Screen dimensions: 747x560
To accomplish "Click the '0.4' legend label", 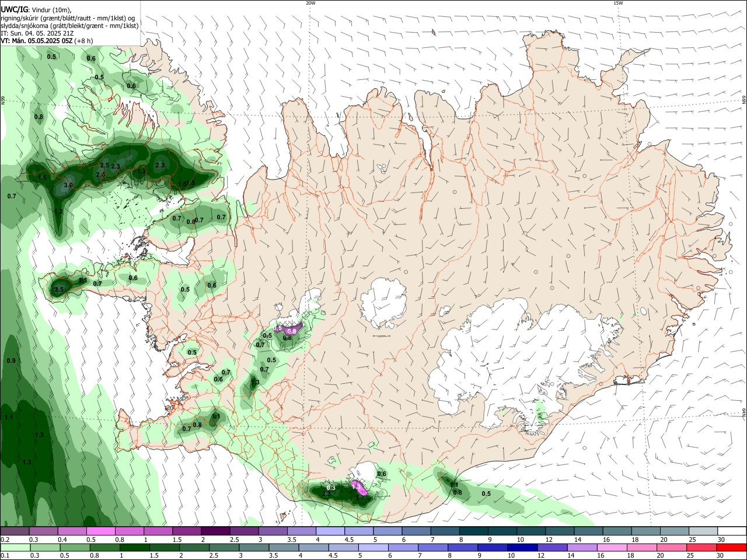I will (62, 540).
